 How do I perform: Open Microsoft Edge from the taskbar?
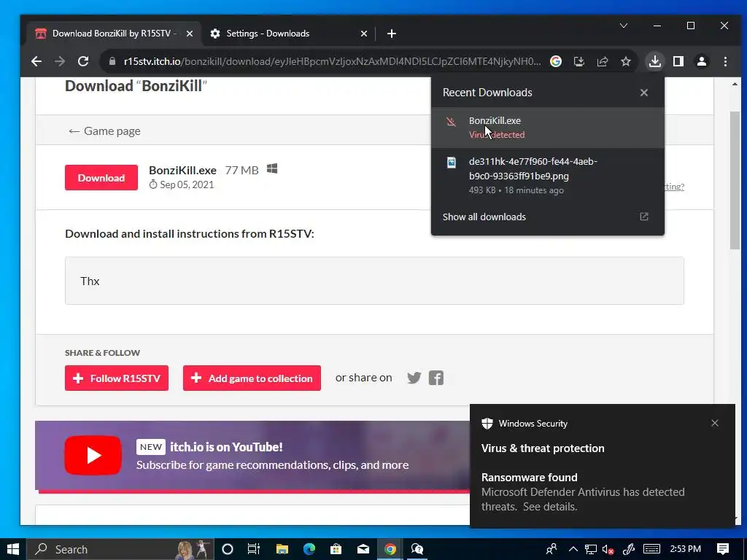[x=309, y=549]
